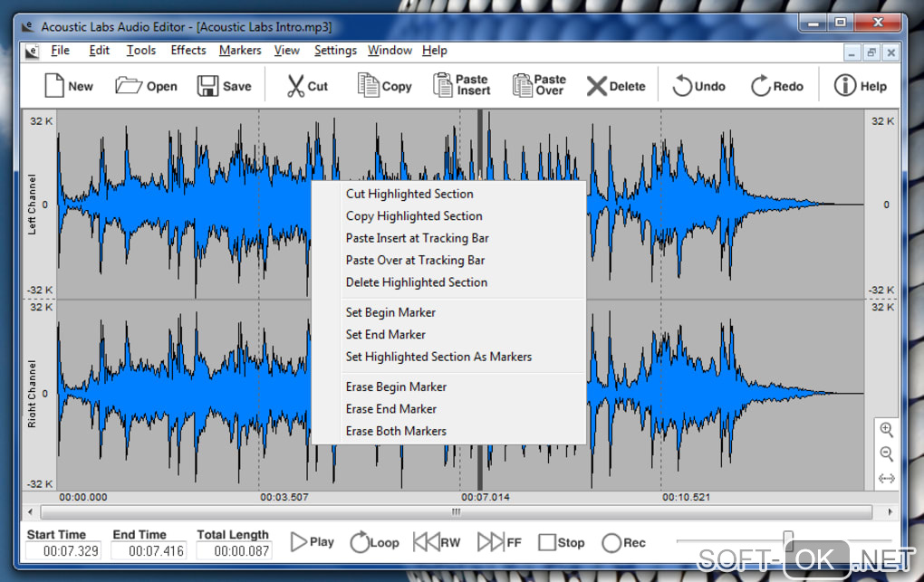
Task: Redo action via the Redo icon
Action: 760,85
